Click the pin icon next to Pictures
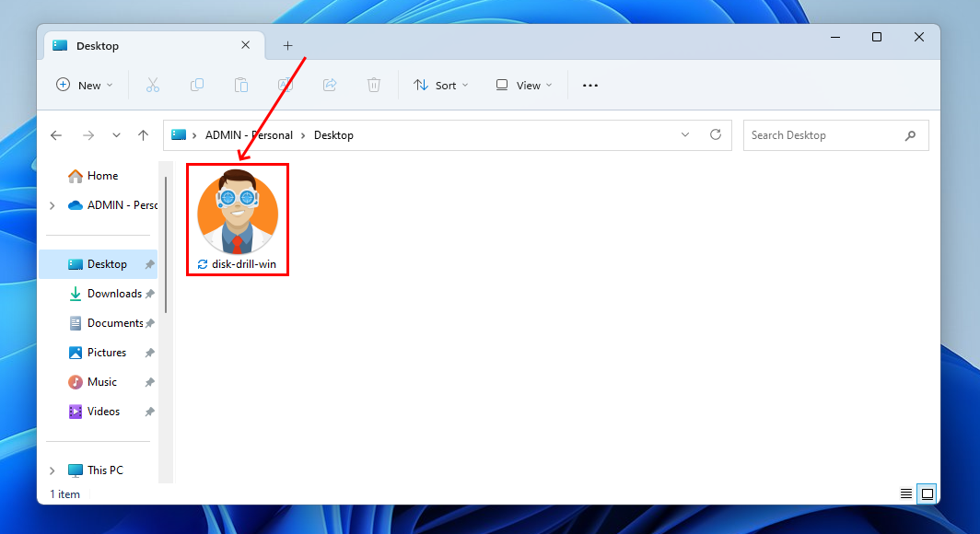Screen dimensions: 980x534 pyautogui.click(x=149, y=353)
